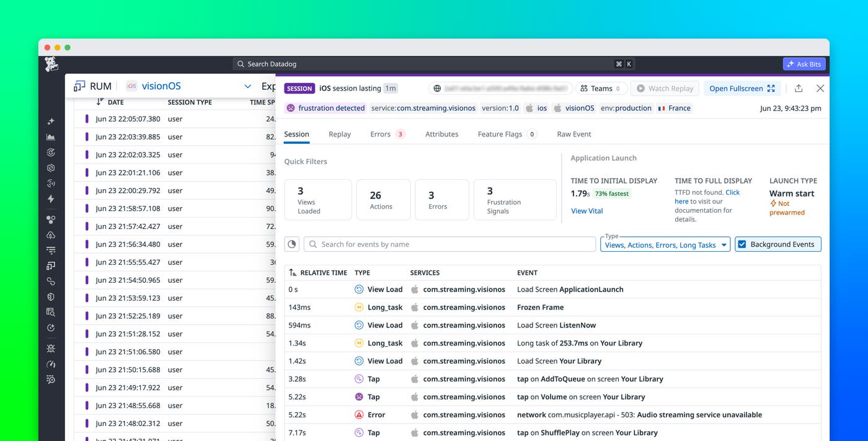Screen dimensions: 868x441
Task: Follow the 'Click here' documentation link
Action: coord(707,197)
